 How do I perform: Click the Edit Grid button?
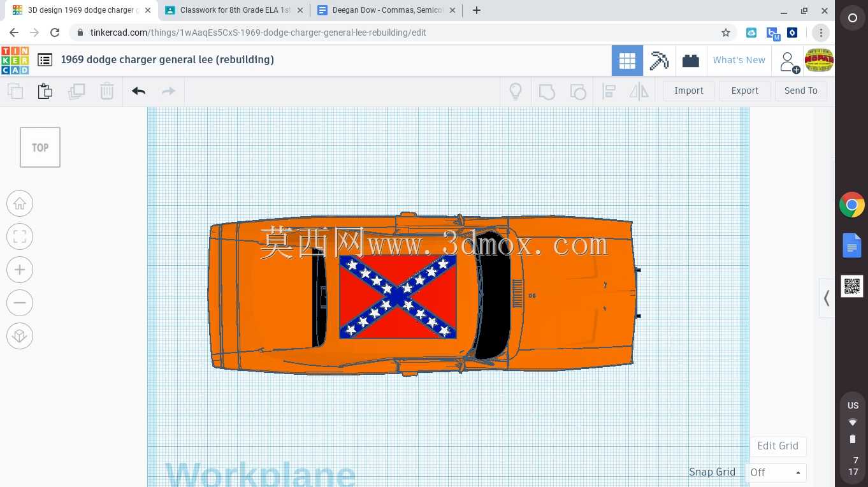(778, 446)
